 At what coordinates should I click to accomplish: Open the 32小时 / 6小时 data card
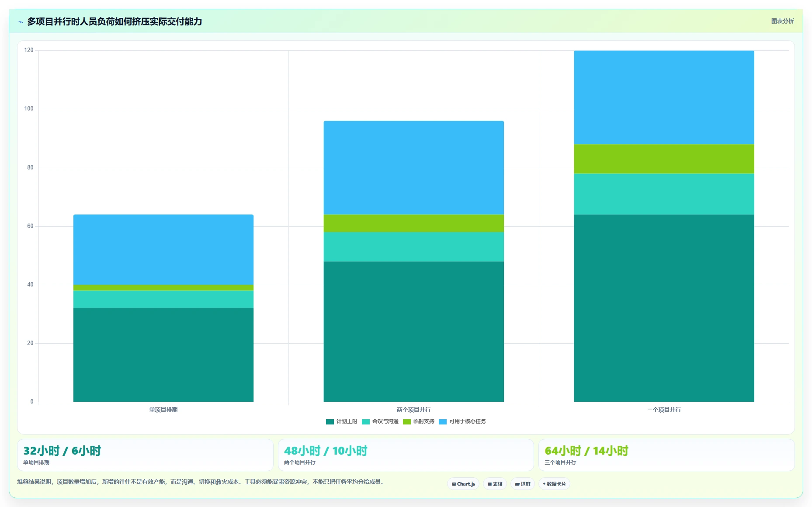pos(145,455)
